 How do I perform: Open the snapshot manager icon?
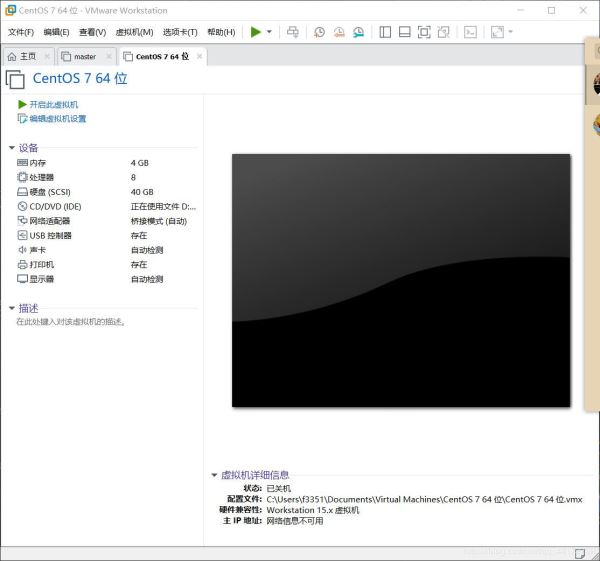click(x=358, y=32)
